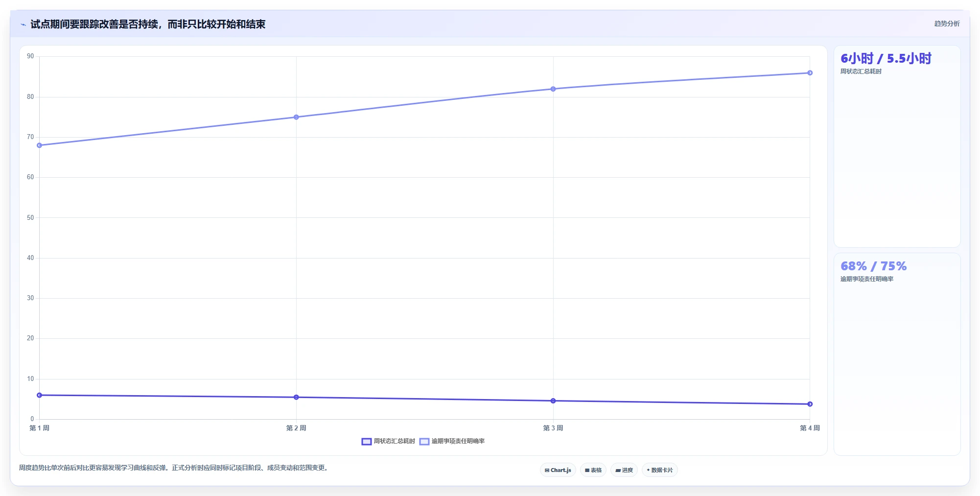Select the 第 1 周 point on 逾期事项责任明确率 line

(40, 145)
